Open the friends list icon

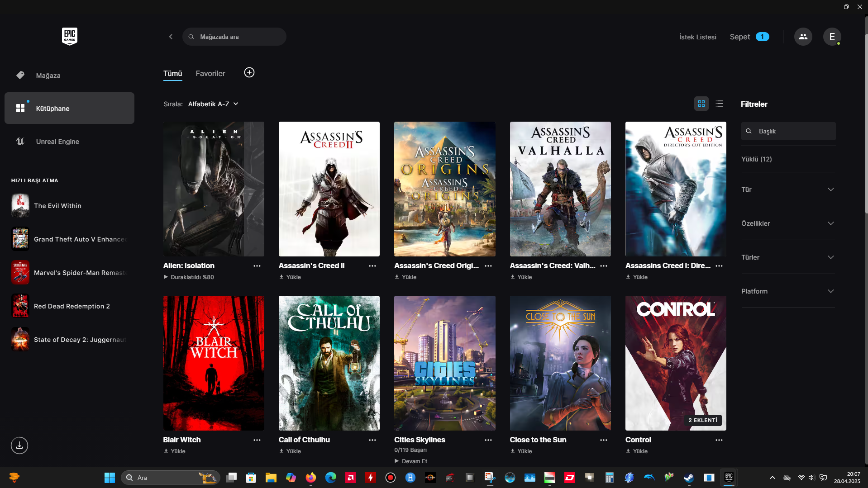(803, 37)
